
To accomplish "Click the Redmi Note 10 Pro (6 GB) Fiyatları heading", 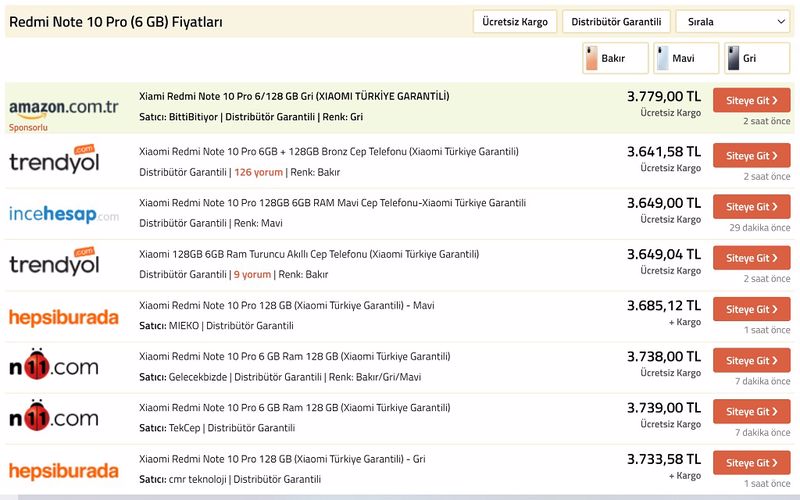I will click(116, 22).
